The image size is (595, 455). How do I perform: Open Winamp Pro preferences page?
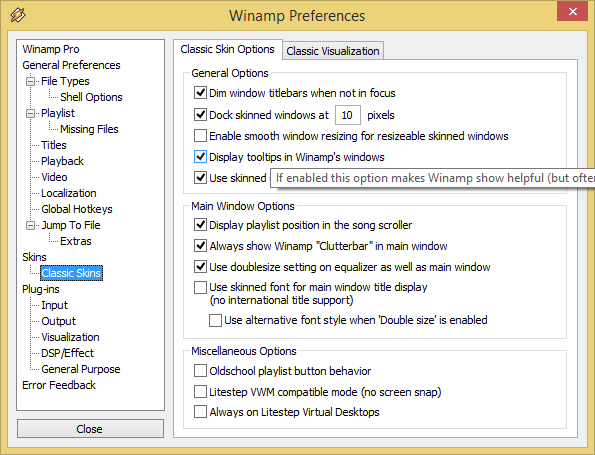[x=51, y=49]
